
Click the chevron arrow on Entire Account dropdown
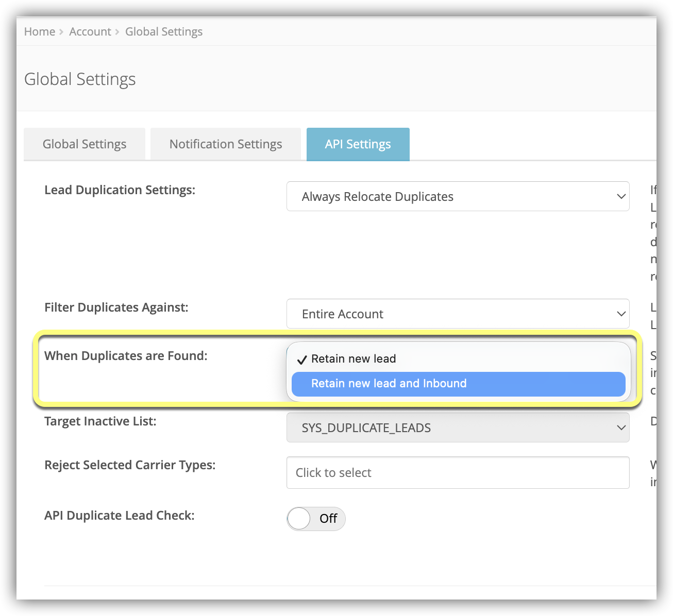[621, 314]
